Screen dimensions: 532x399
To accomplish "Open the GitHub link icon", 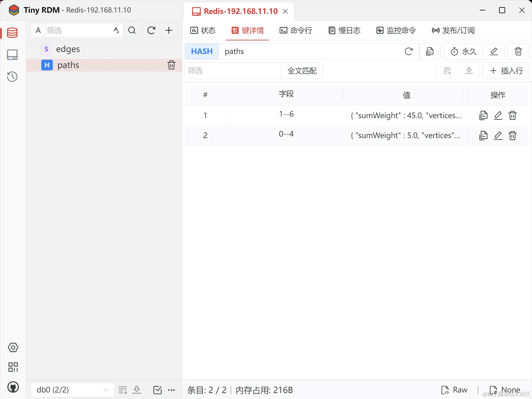I will click(x=13, y=387).
